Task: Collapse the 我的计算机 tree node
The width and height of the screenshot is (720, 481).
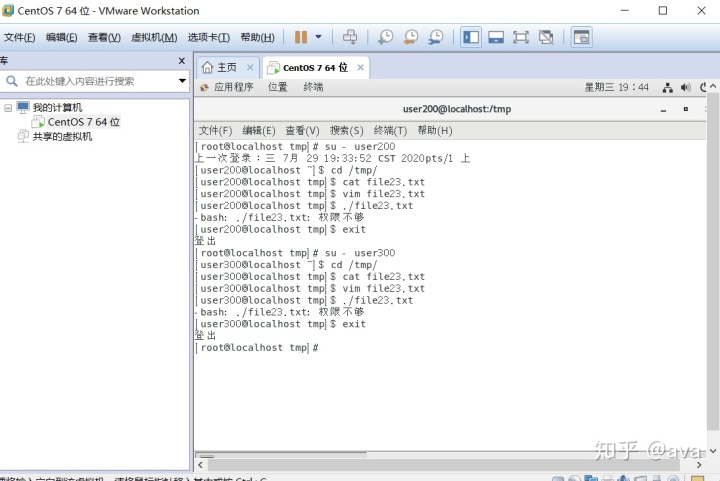Action: point(8,108)
